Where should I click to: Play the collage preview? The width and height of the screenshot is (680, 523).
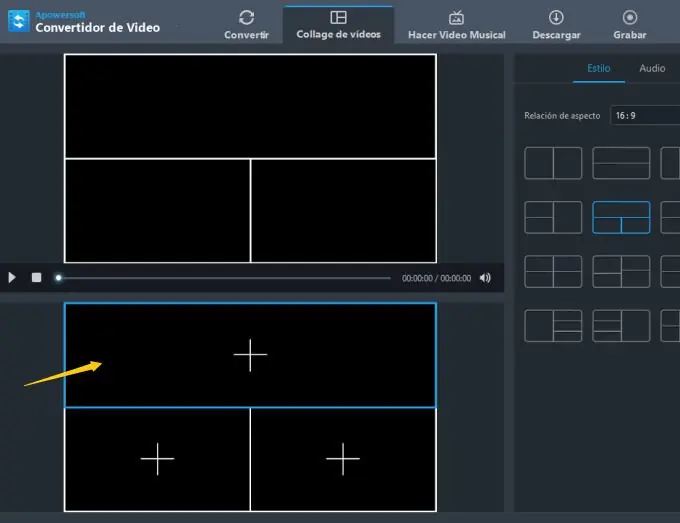[12, 278]
